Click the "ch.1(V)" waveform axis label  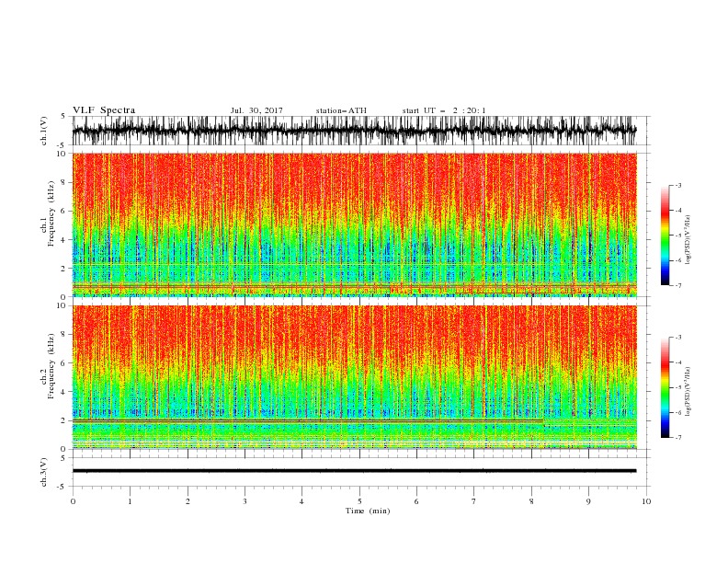pos(44,131)
